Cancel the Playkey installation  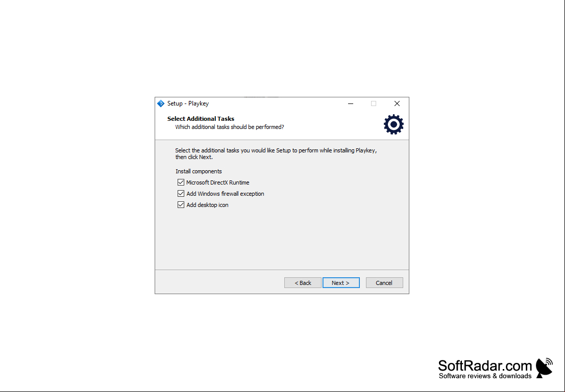click(x=384, y=283)
